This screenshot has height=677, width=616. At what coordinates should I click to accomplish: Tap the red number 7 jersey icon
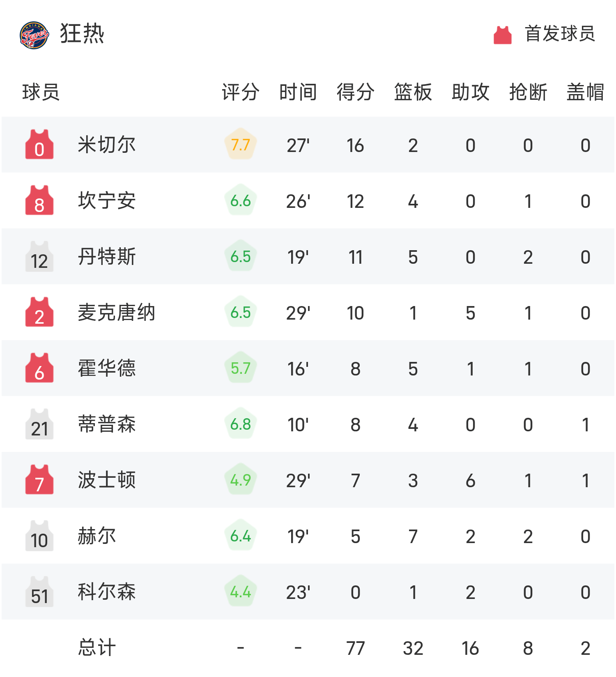pos(39,480)
